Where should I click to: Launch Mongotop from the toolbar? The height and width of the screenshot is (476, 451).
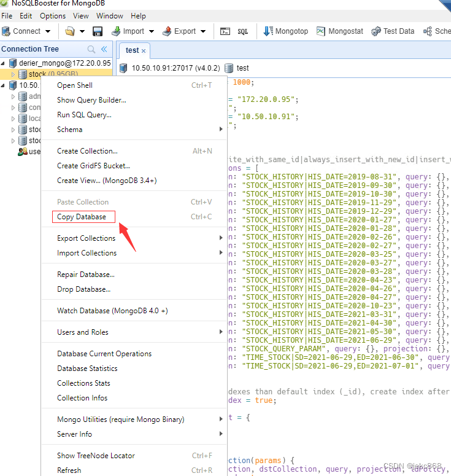click(285, 31)
